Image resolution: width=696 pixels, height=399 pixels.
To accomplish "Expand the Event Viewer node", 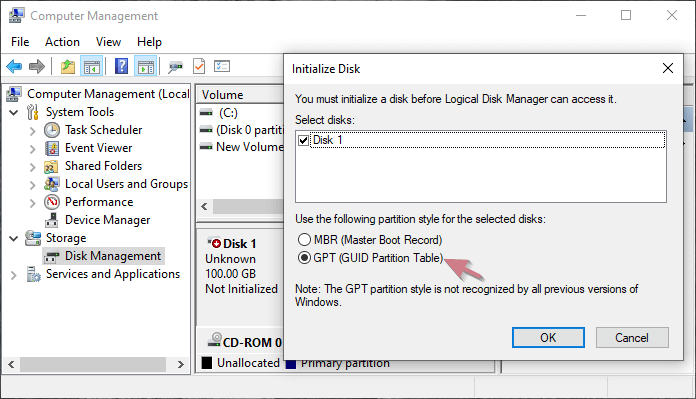I will pos(32,149).
